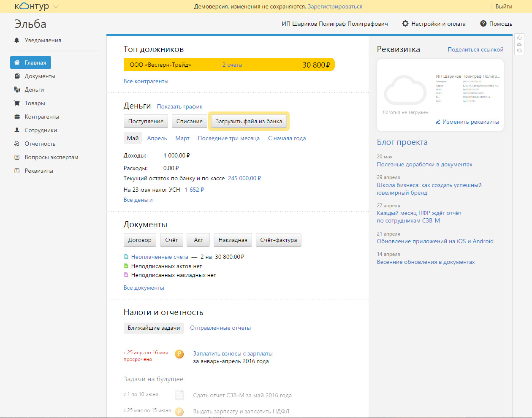Open Документы in the sidebar menu
The width and height of the screenshot is (532, 418).
(x=40, y=76)
